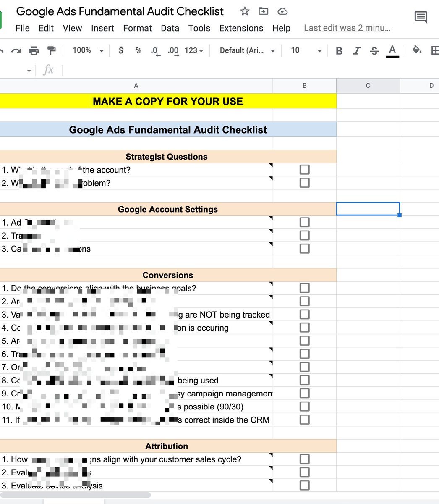Viewport: 439px width, 504px height.
Task: Tick the checkbox for Conversions item 5
Action: pyautogui.click(x=304, y=340)
